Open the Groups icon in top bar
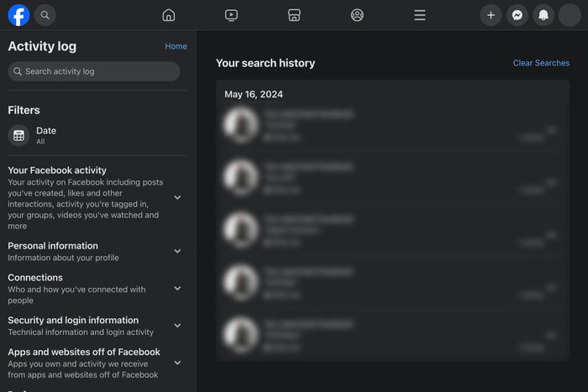 (x=357, y=15)
